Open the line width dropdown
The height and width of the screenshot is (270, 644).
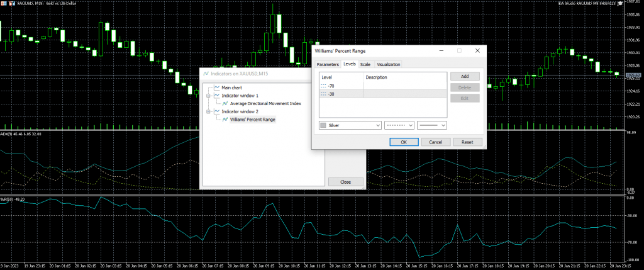(432, 125)
